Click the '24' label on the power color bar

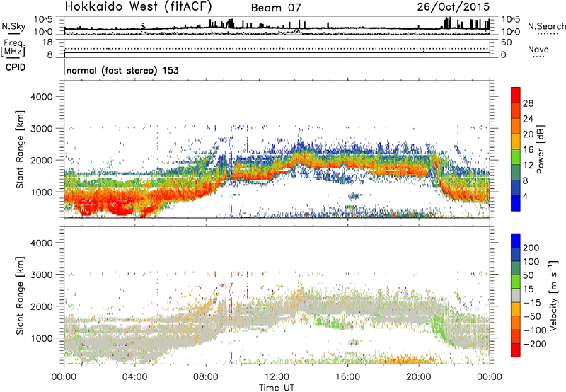click(x=528, y=119)
